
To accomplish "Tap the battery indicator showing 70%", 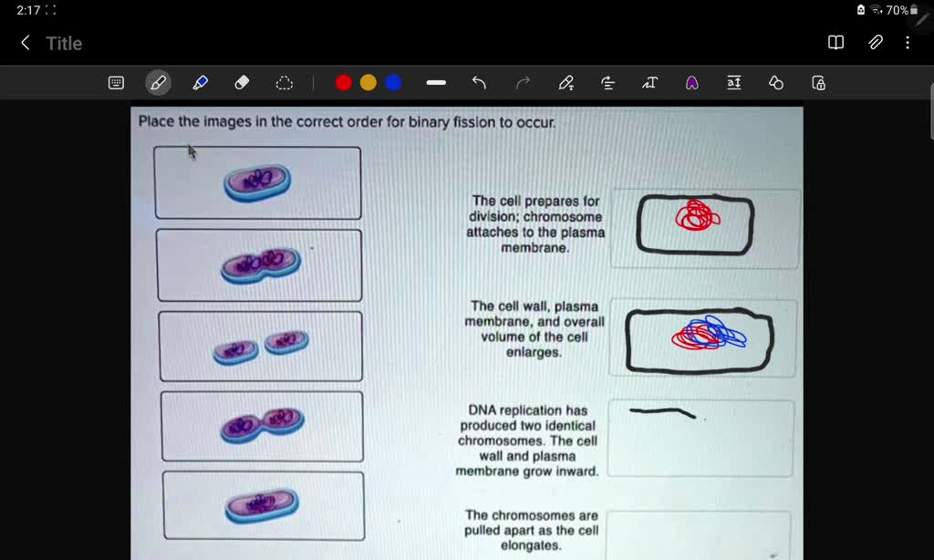I will click(898, 10).
